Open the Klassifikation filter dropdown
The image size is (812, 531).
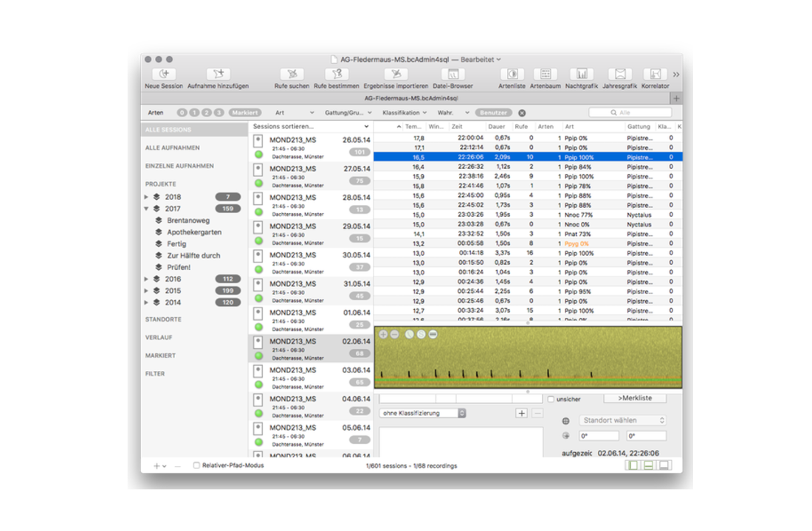(405, 113)
